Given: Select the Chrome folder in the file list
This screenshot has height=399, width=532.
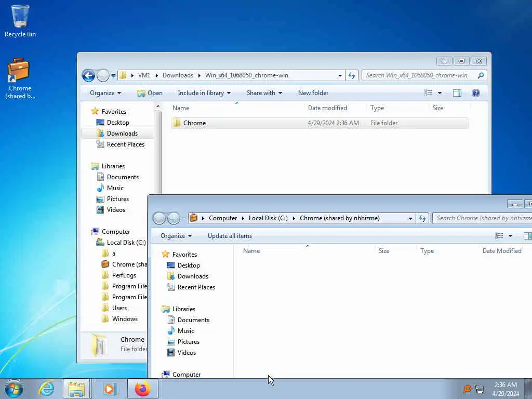Looking at the screenshot, I should click(x=320, y=123).
